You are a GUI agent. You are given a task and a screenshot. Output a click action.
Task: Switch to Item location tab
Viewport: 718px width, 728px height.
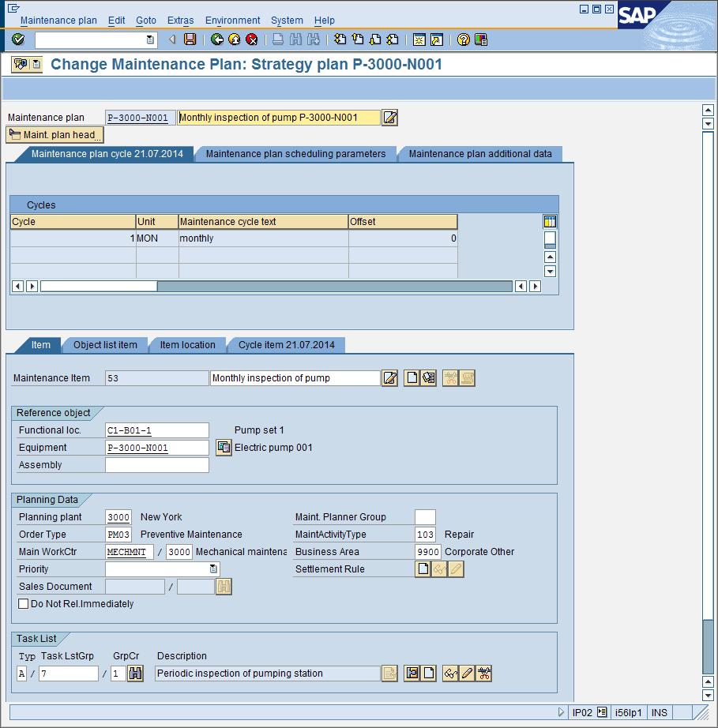click(x=188, y=345)
